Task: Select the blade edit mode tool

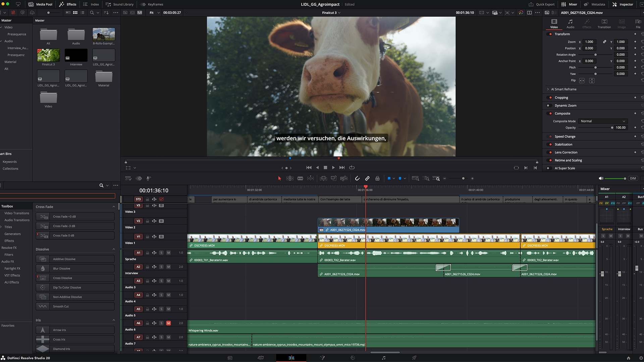Action: [300, 179]
